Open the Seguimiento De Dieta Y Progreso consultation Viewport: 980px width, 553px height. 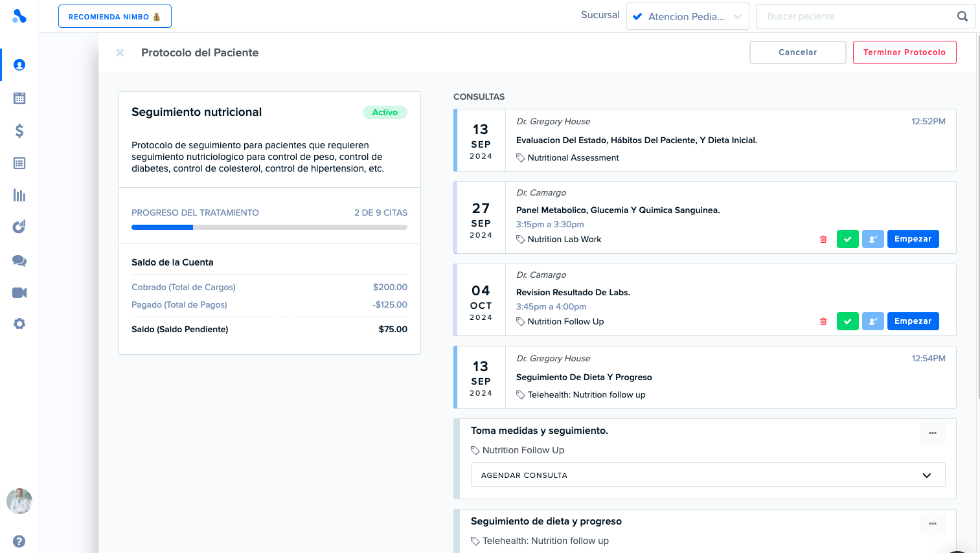click(x=705, y=378)
